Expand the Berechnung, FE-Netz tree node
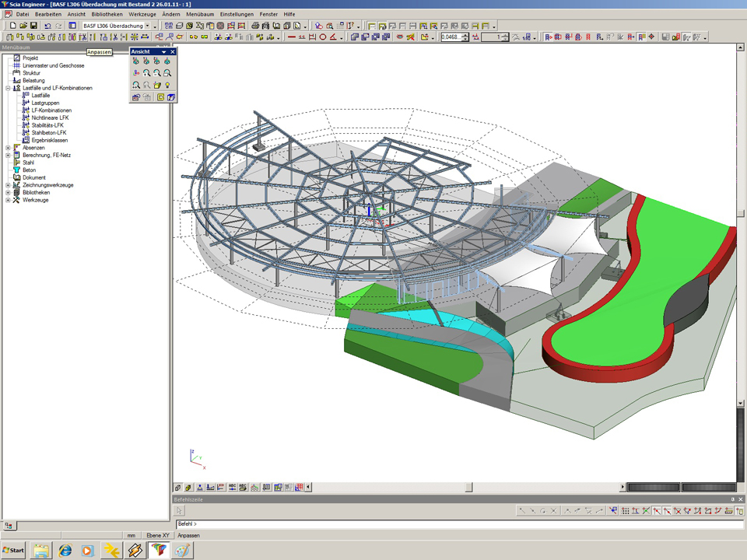 [x=8, y=155]
